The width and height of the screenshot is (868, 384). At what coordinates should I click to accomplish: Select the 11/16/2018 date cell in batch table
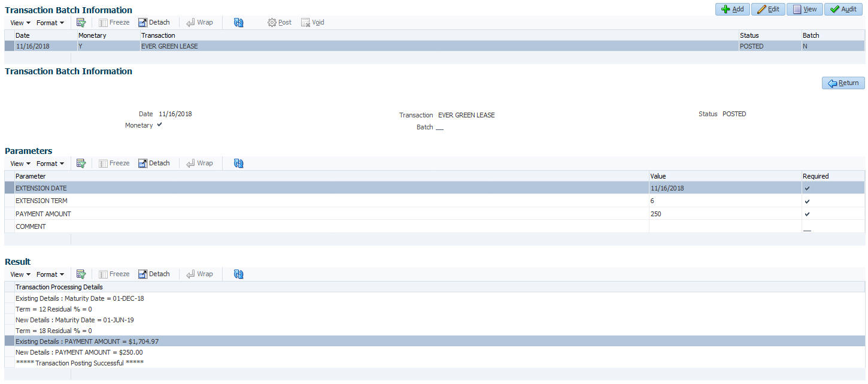45,46
